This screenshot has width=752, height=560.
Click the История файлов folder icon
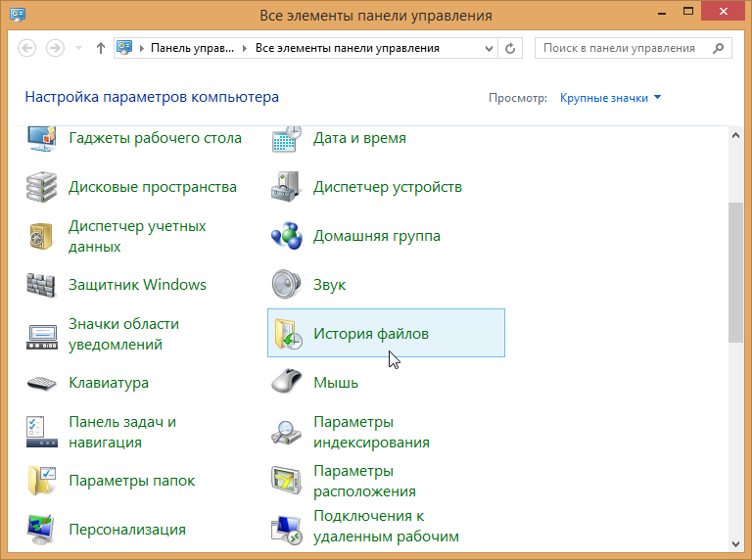coord(288,334)
